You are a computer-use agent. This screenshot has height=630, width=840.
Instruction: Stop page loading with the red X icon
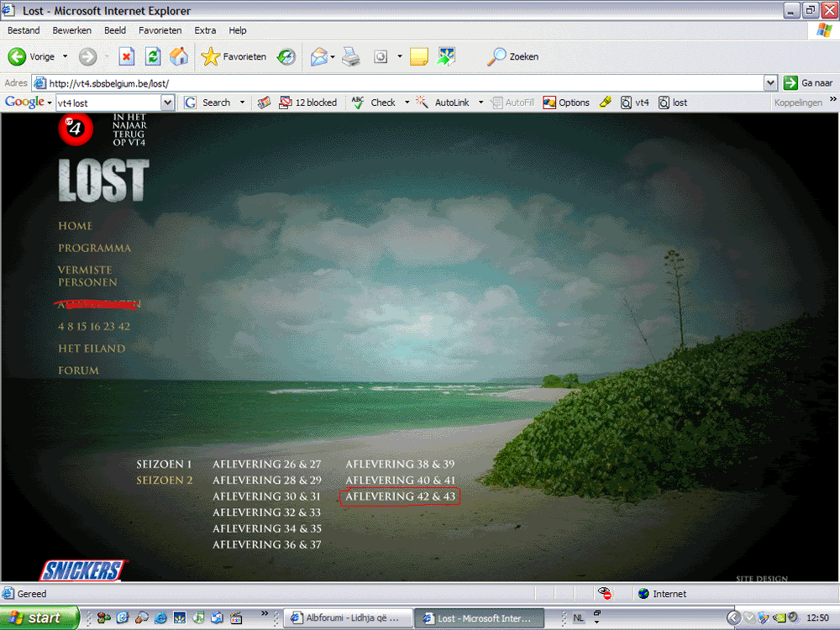(127, 56)
